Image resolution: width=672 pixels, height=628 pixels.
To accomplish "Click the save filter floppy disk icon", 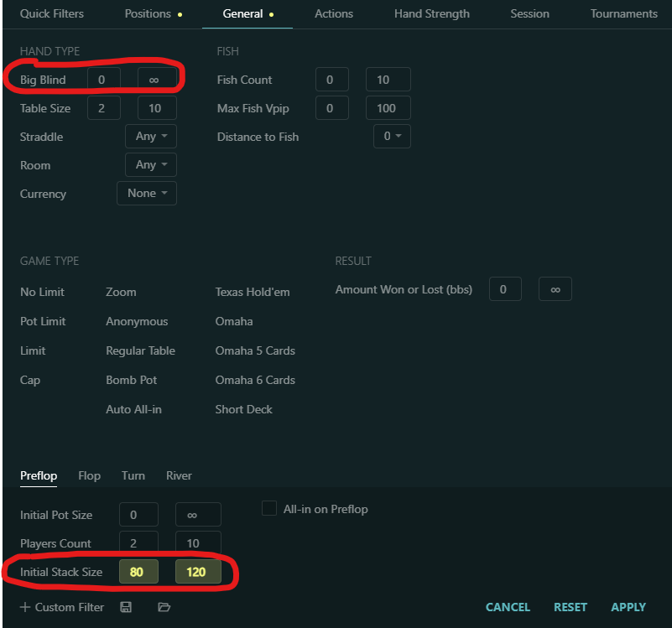I will pos(126,607).
